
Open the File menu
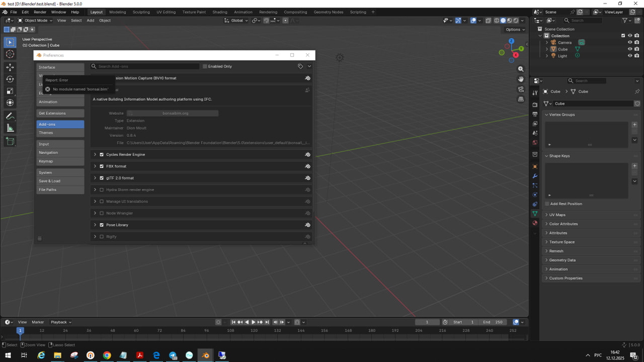[x=13, y=12]
